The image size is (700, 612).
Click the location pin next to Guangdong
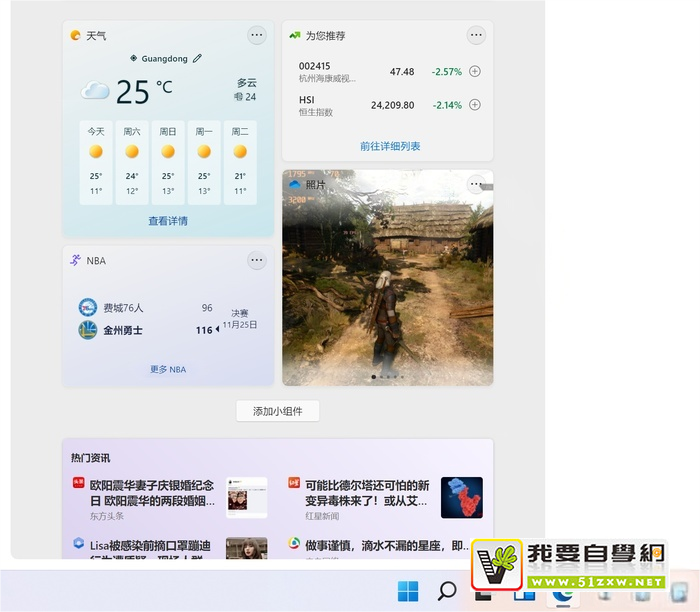133,58
